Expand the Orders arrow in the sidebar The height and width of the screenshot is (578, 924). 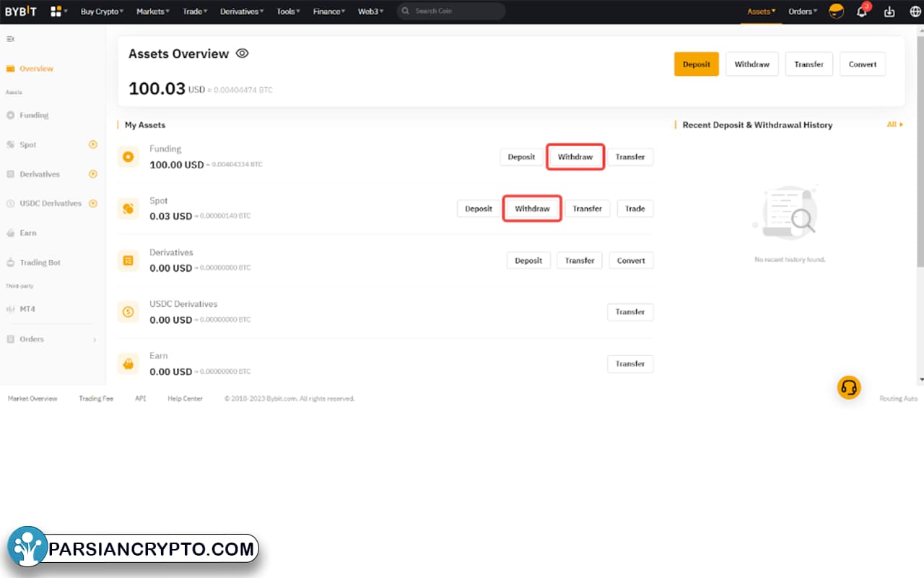point(95,340)
